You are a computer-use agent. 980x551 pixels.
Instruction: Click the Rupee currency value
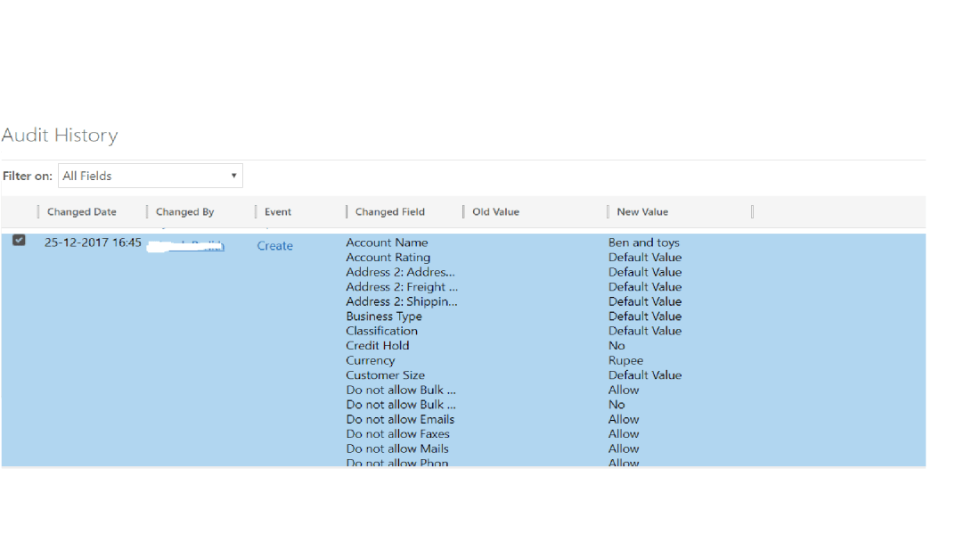tap(625, 361)
